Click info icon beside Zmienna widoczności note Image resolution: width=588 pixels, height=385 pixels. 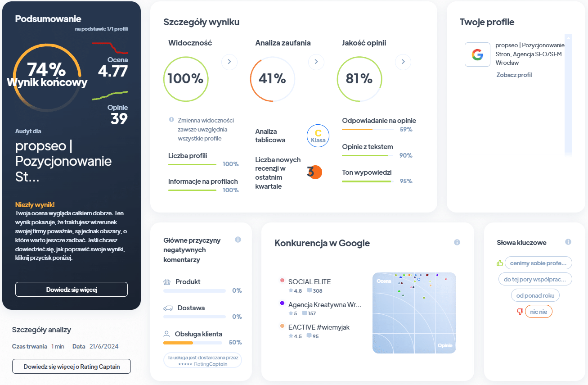(x=171, y=120)
